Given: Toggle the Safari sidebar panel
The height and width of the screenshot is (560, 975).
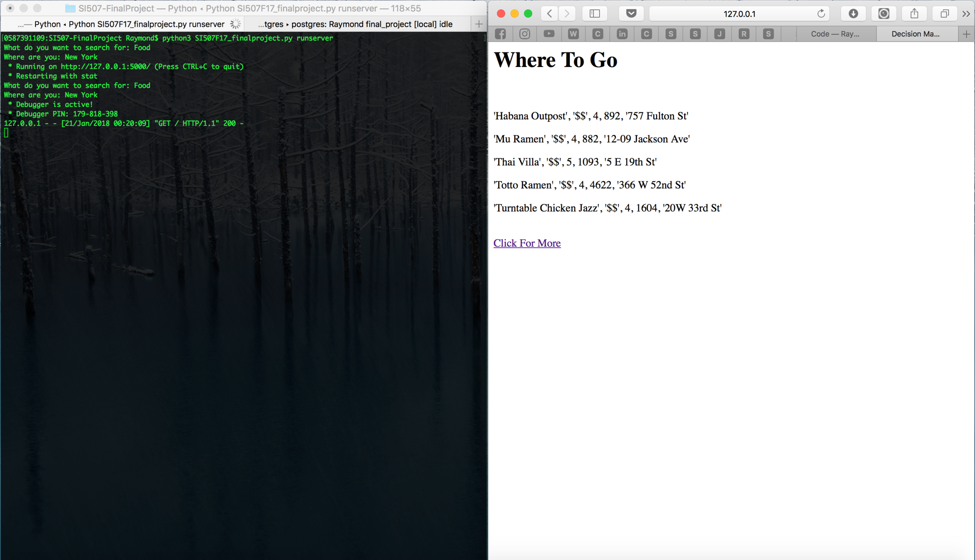Looking at the screenshot, I should [594, 14].
